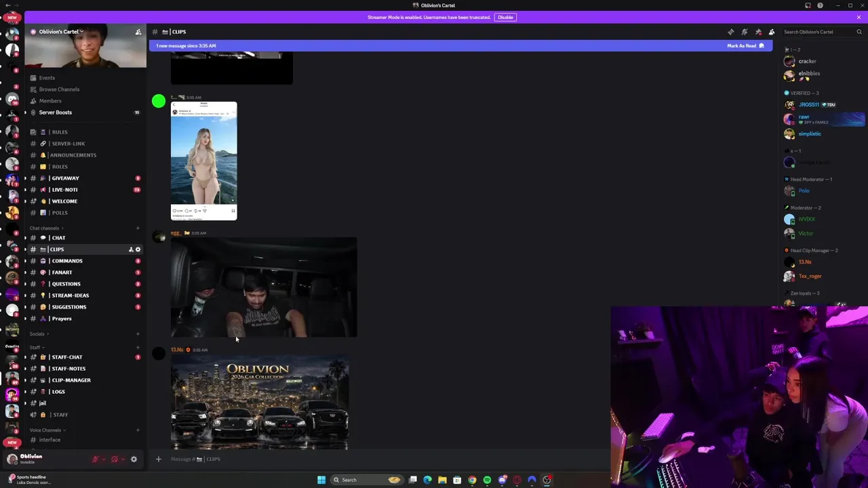Screen dimensions: 868x488
Task: Create channel in Voice Channels category
Action: tap(138, 430)
